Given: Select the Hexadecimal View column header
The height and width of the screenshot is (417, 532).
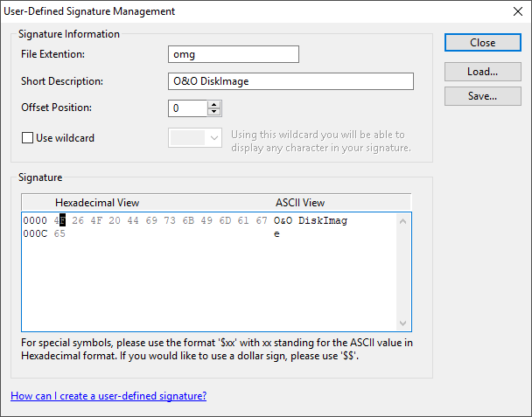Looking at the screenshot, I should [96, 202].
